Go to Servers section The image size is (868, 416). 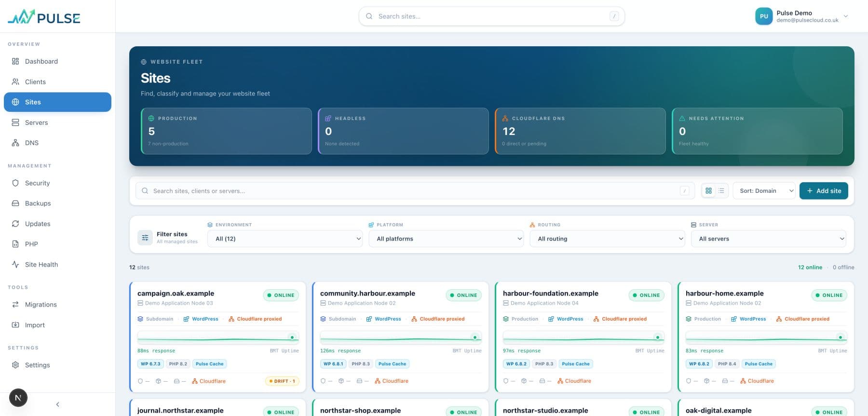click(57, 122)
